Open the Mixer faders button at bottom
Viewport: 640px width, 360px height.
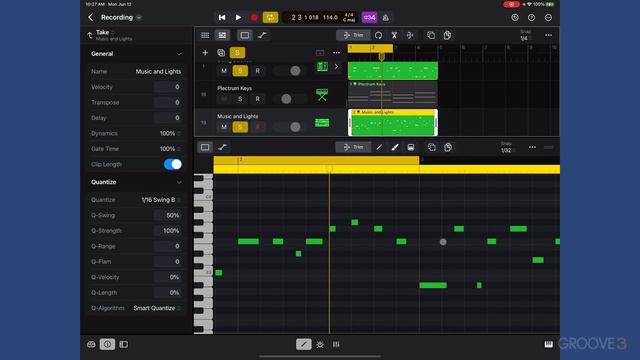pos(336,344)
